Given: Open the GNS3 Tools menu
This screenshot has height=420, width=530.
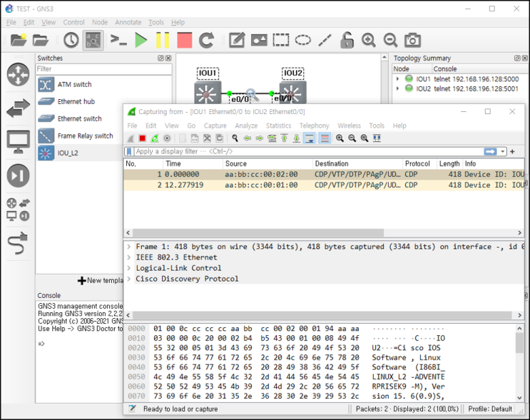Looking at the screenshot, I should (x=156, y=22).
